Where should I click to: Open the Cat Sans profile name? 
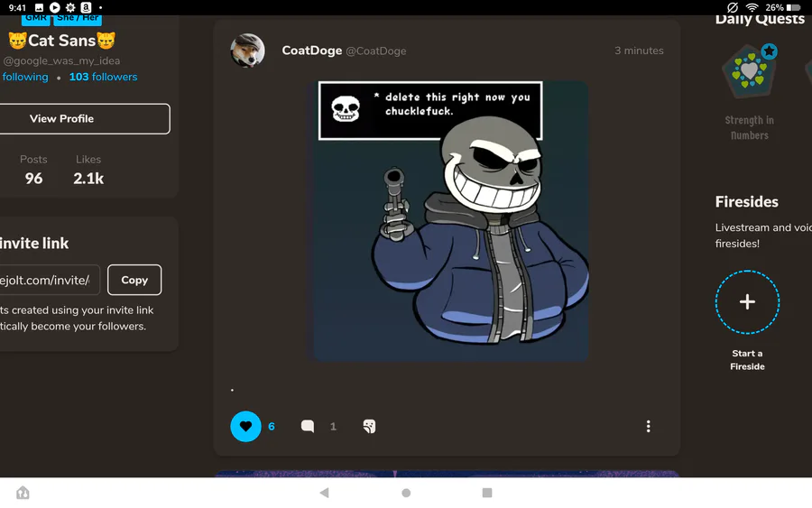click(x=61, y=41)
